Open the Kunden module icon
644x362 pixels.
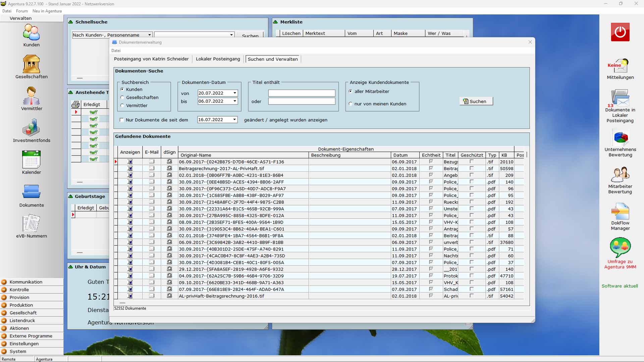pyautogui.click(x=31, y=33)
